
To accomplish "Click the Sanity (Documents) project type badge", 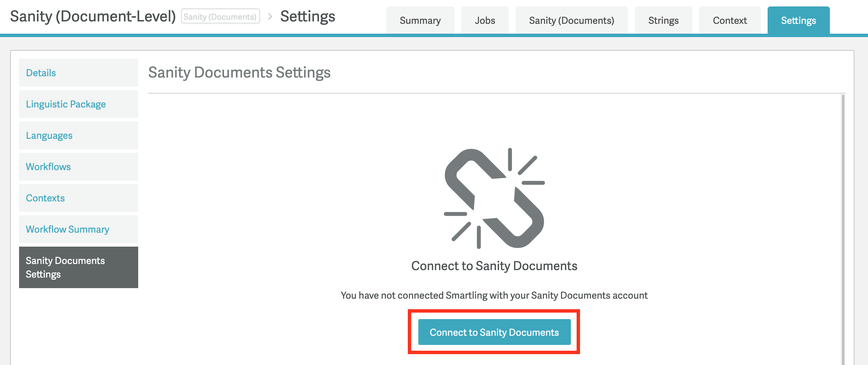I will pyautogui.click(x=220, y=16).
